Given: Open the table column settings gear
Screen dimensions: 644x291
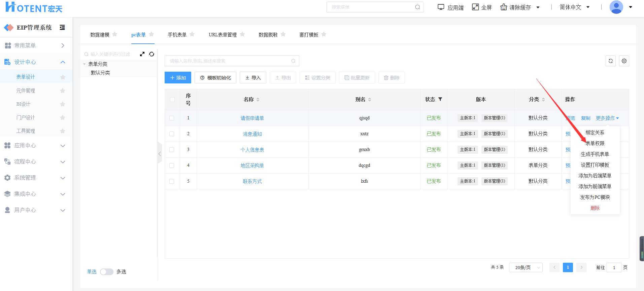Looking at the screenshot, I should [624, 61].
